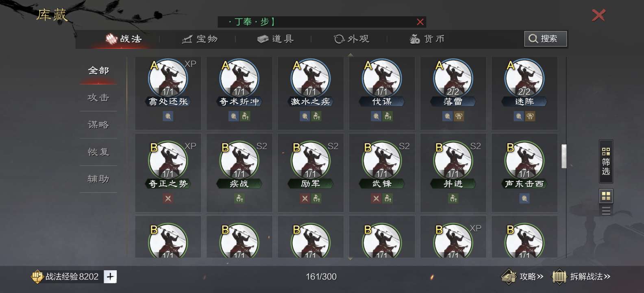Switch to the 宝物 tab
644x293 pixels.
point(200,39)
